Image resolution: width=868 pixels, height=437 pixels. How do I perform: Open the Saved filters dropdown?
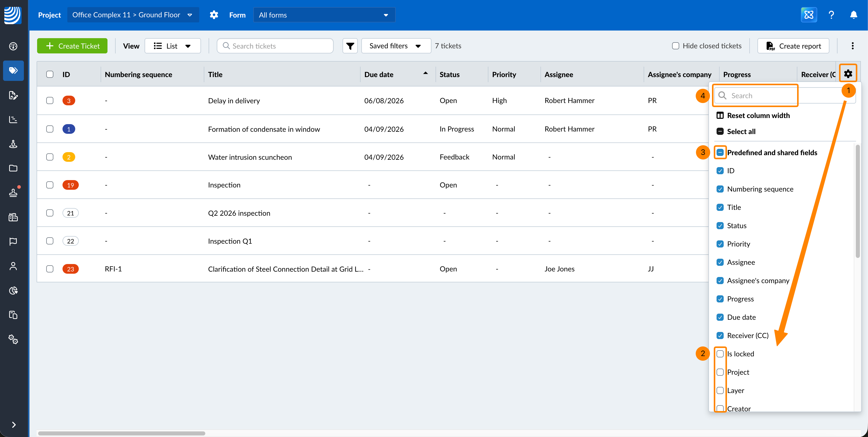(396, 46)
